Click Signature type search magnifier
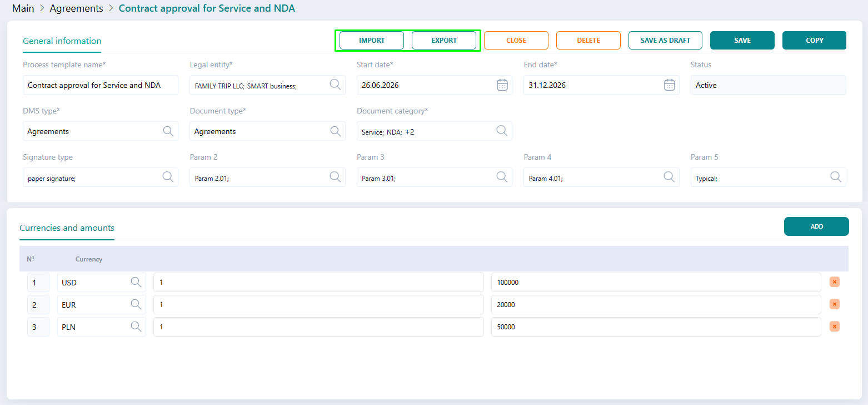This screenshot has height=405, width=868. tap(168, 177)
